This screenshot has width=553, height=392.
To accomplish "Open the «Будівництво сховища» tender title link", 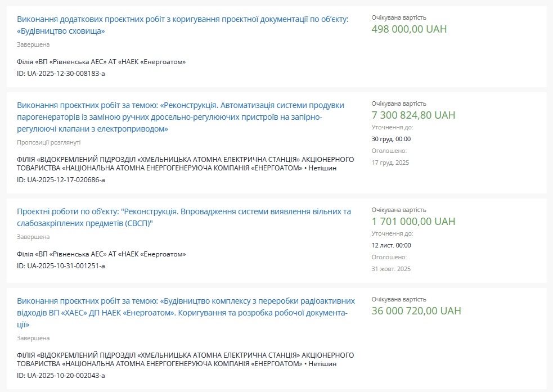I will (x=182, y=19).
